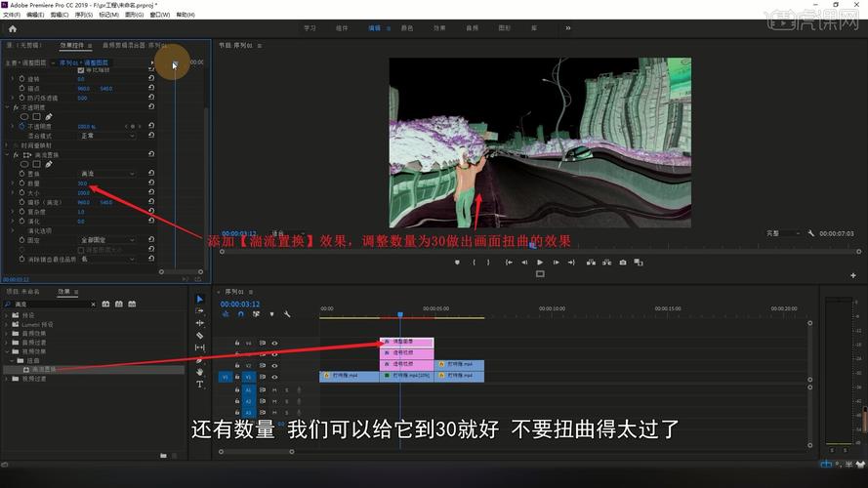Open the 混合模式 dropdown showing 正常
The height and width of the screenshot is (488, 868).
point(106,136)
